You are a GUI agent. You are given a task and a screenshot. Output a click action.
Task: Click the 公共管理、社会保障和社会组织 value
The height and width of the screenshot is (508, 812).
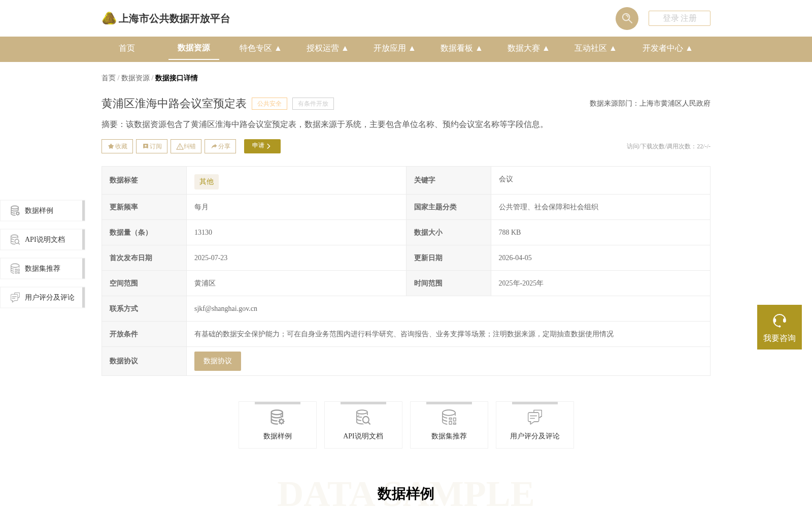pos(549,207)
